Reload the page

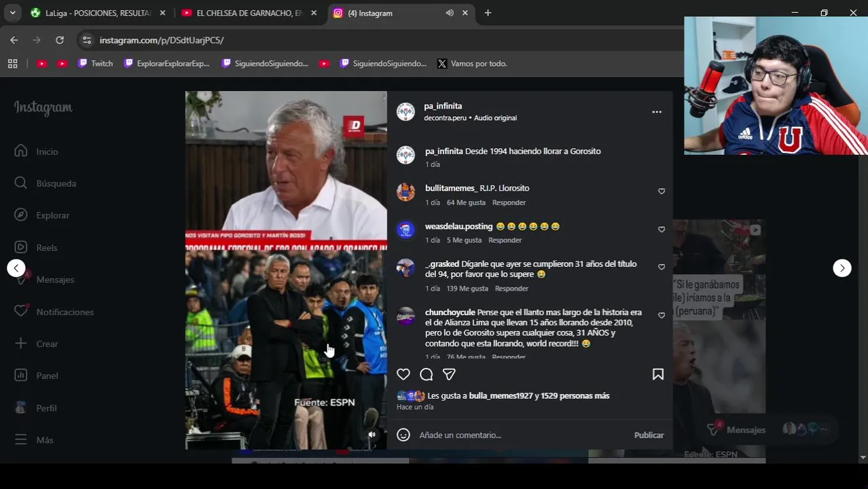click(x=60, y=40)
